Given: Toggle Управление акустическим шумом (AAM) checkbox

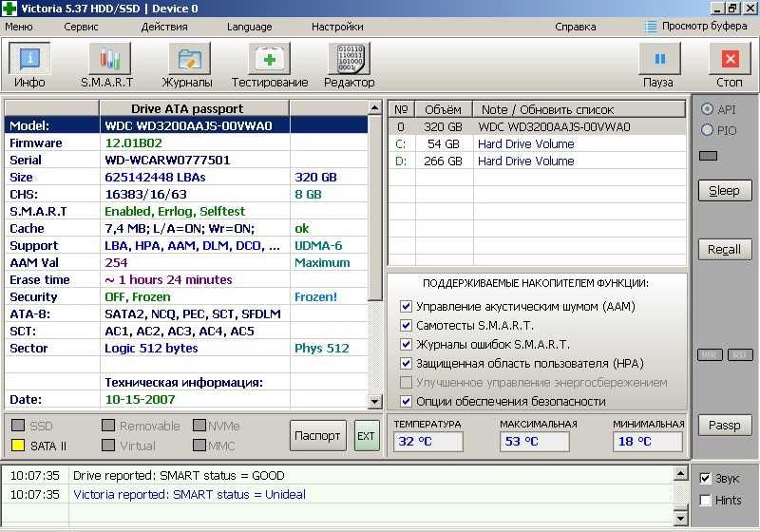Looking at the screenshot, I should point(407,306).
